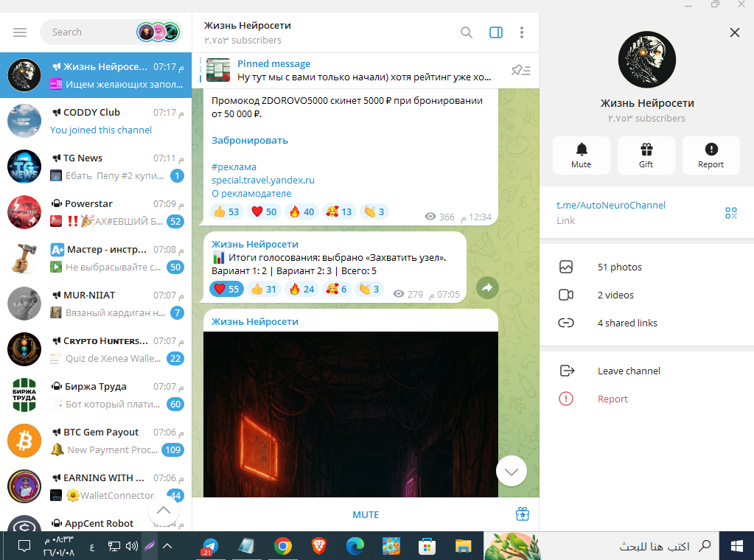Close the channel info panel
The width and height of the screenshot is (754, 560).
(735, 32)
